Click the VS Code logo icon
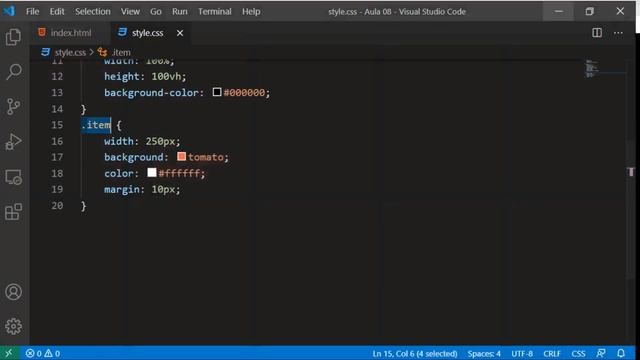Viewport: 640px width, 360px height. (x=9, y=11)
